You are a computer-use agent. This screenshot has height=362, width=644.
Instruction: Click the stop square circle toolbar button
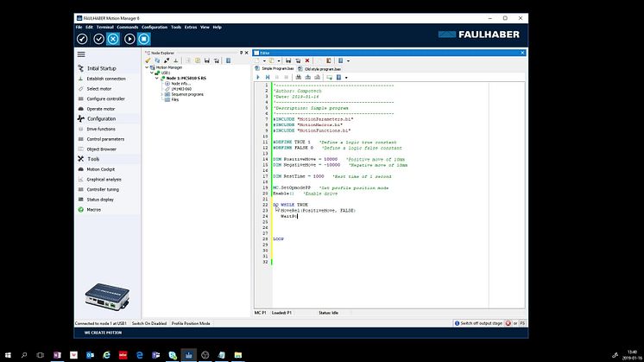(x=144, y=39)
